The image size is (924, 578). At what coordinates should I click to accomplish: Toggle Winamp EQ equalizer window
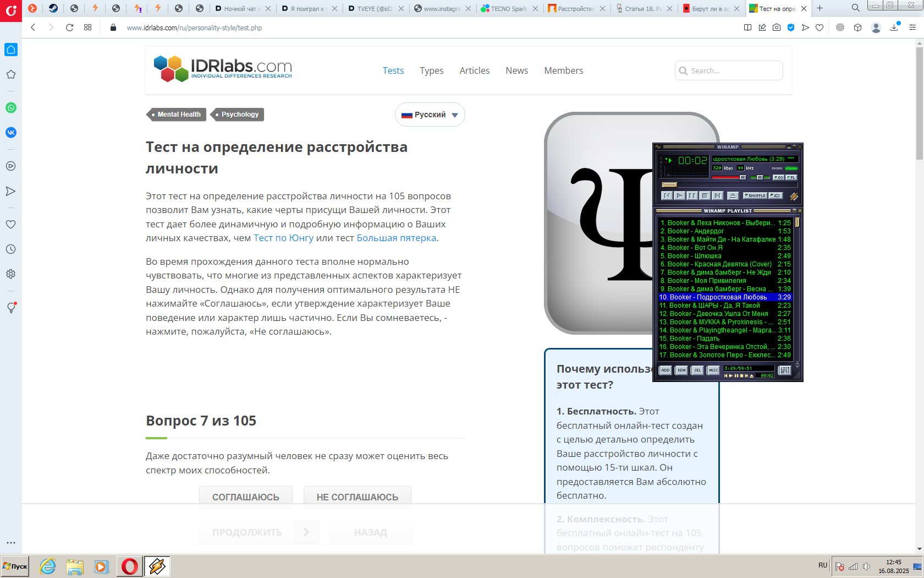tap(778, 177)
